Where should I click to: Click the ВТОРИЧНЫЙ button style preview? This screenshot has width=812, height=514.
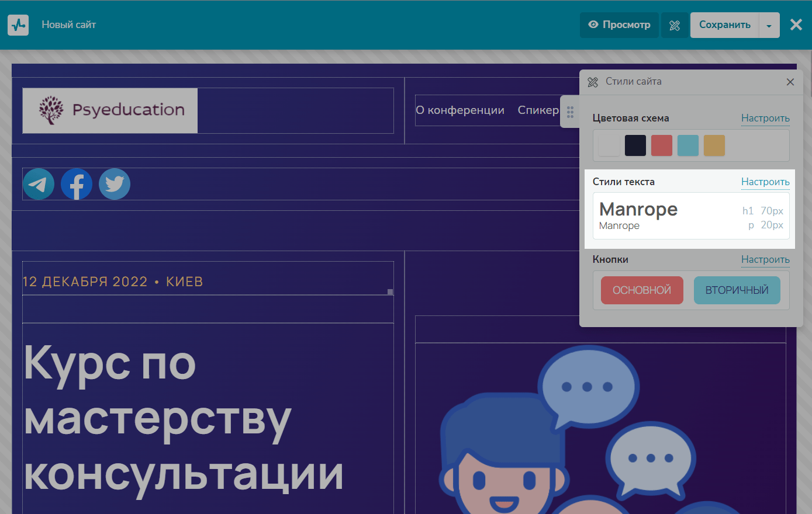pos(737,290)
